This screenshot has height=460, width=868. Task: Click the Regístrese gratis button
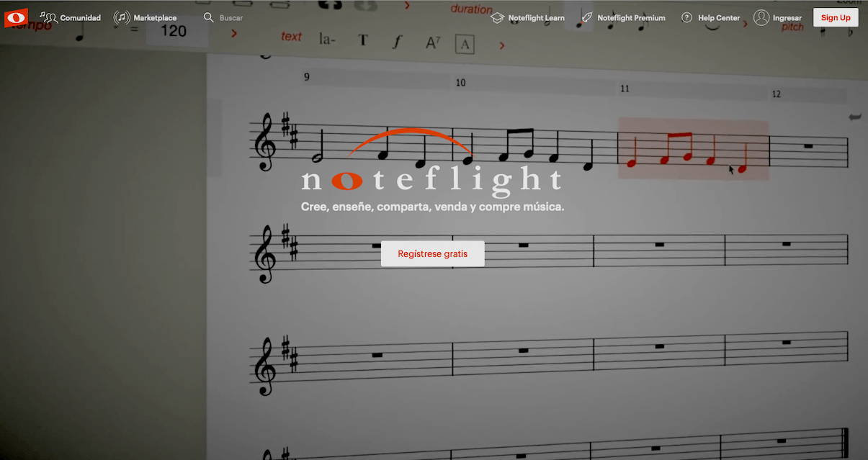pos(433,254)
